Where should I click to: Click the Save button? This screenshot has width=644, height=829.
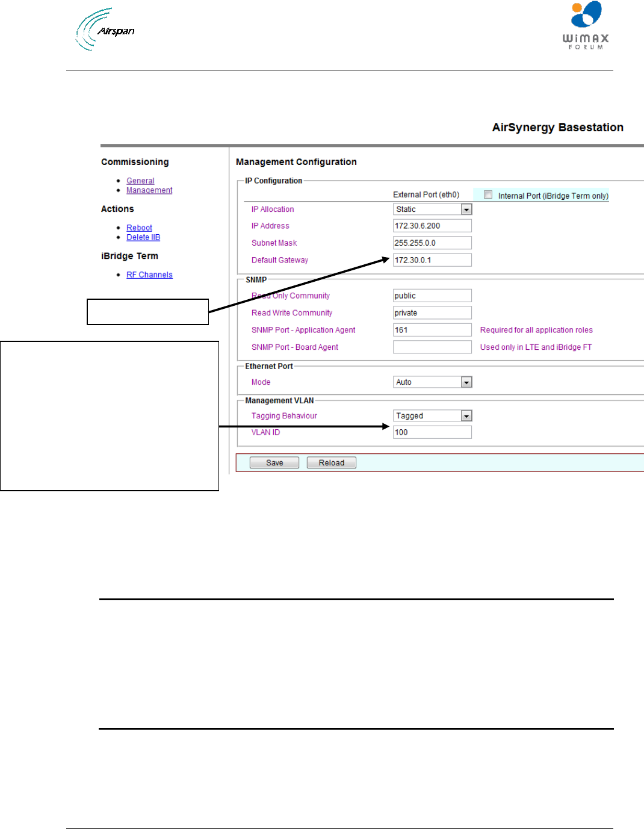pos(274,462)
